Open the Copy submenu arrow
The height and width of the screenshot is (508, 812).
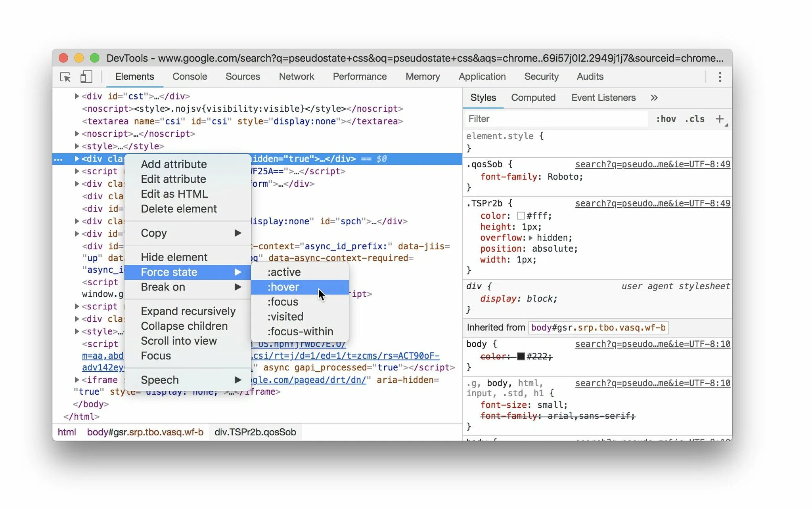pos(237,233)
